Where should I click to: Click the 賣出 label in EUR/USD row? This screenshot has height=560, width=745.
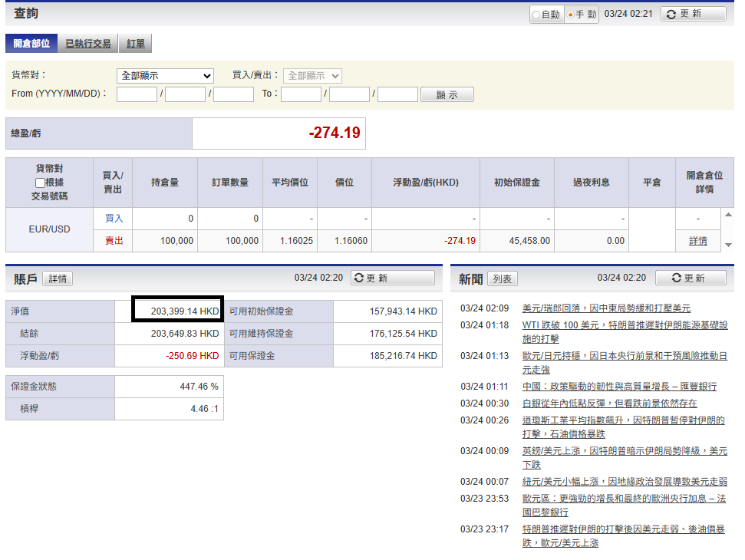pyautogui.click(x=114, y=241)
